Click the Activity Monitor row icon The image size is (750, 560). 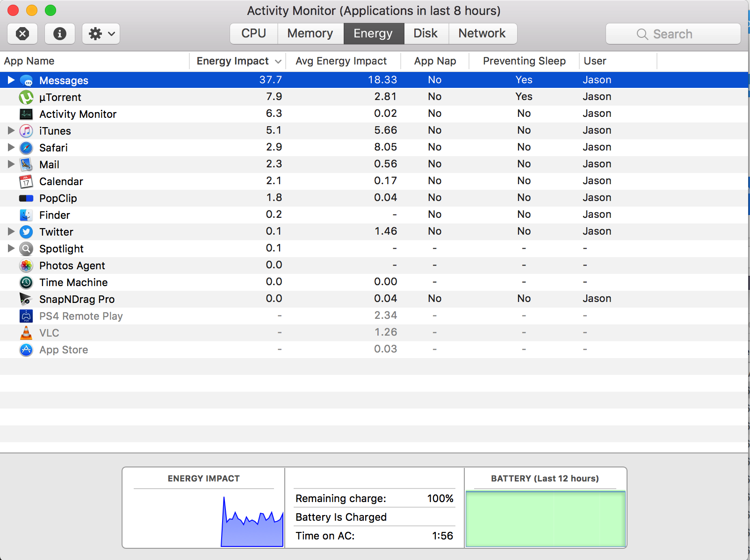26,114
